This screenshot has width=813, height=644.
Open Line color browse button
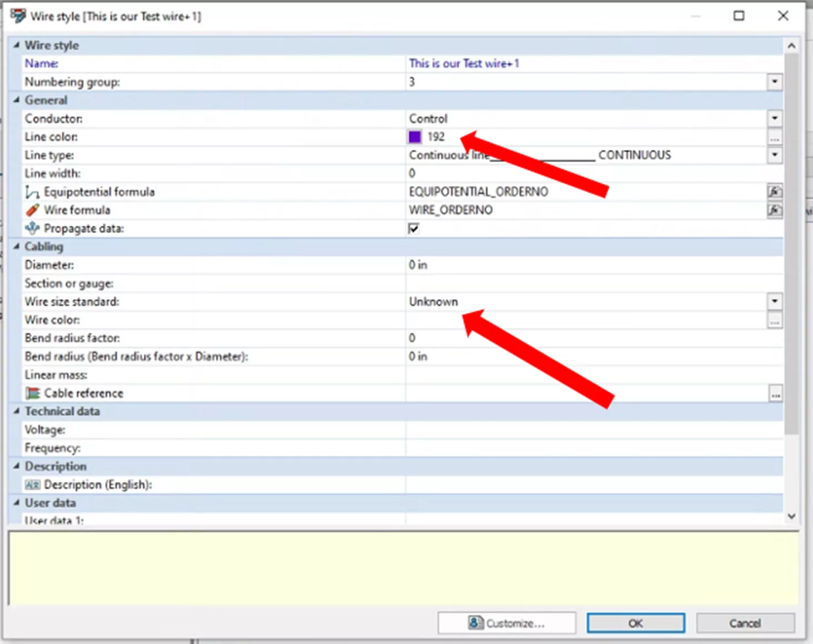(x=775, y=137)
